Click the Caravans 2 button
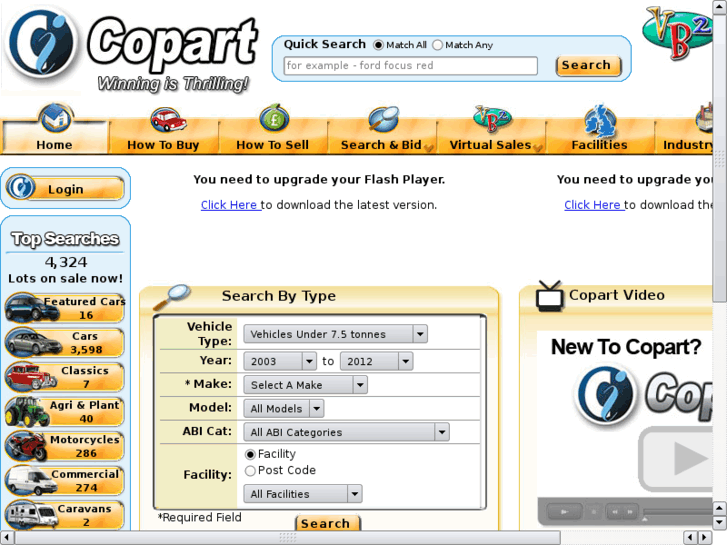 click(x=65, y=515)
